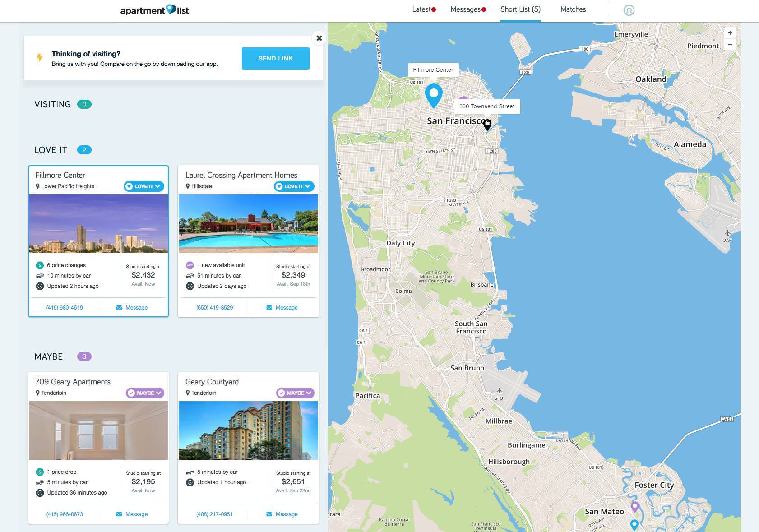759x532 pixels.
Task: Click the purple map pin near San Mateo
Action: pyautogui.click(x=635, y=507)
